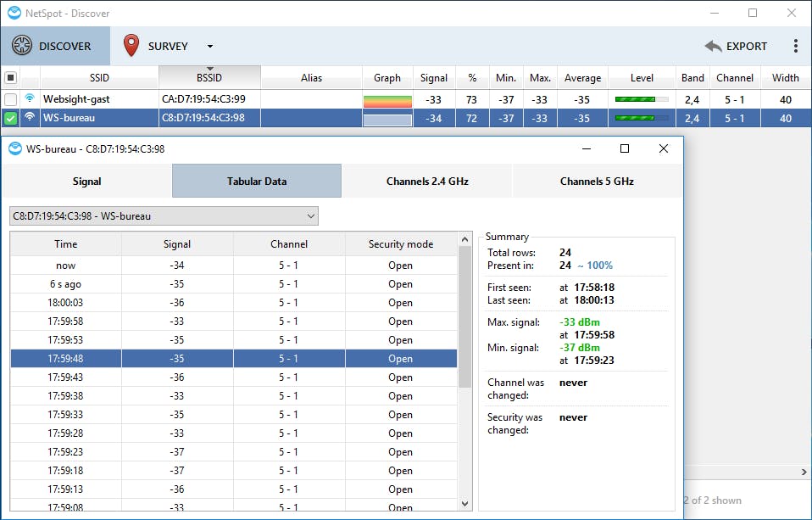This screenshot has width=812, height=520.
Task: Click the tabular data scroll-up arrow
Action: point(464,239)
